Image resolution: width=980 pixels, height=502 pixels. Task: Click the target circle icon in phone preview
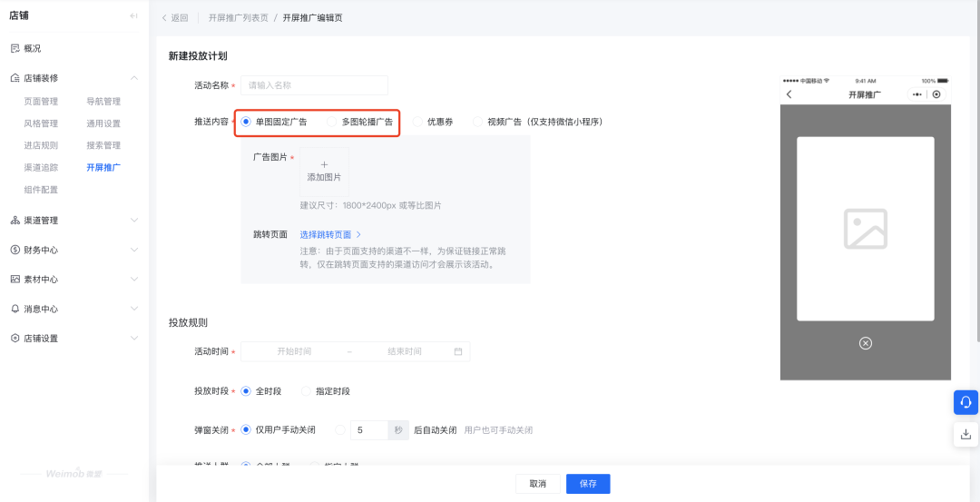pos(936,94)
